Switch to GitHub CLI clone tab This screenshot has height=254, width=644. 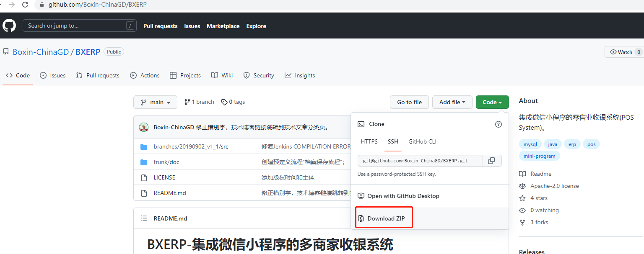(422, 141)
